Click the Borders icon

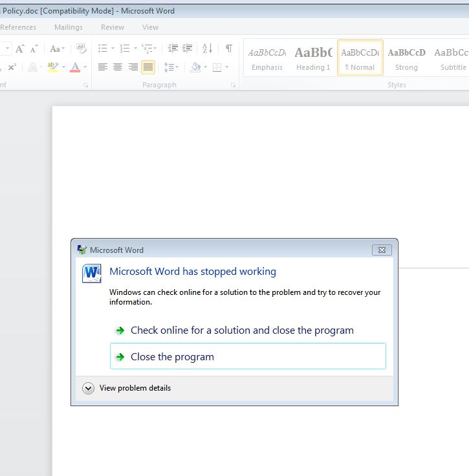217,67
